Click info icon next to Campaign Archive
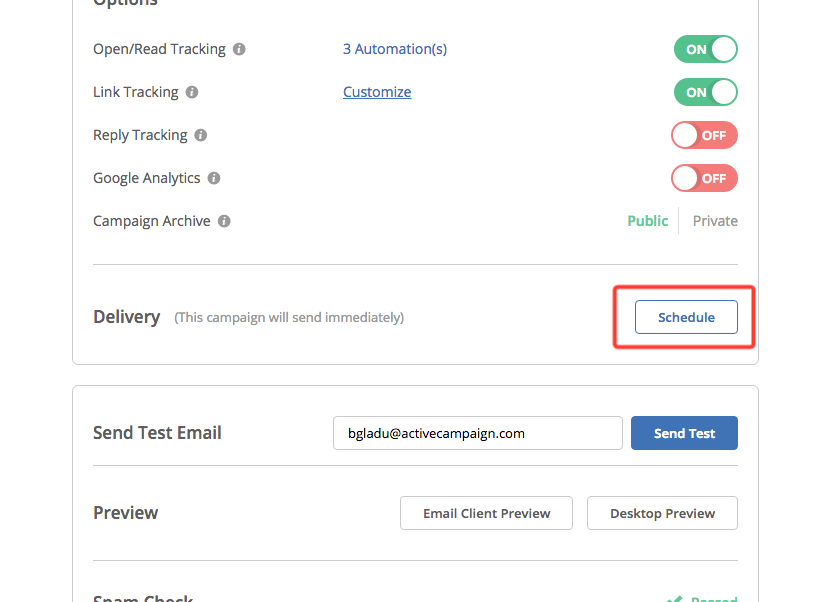This screenshot has width=836, height=602. coord(224,221)
